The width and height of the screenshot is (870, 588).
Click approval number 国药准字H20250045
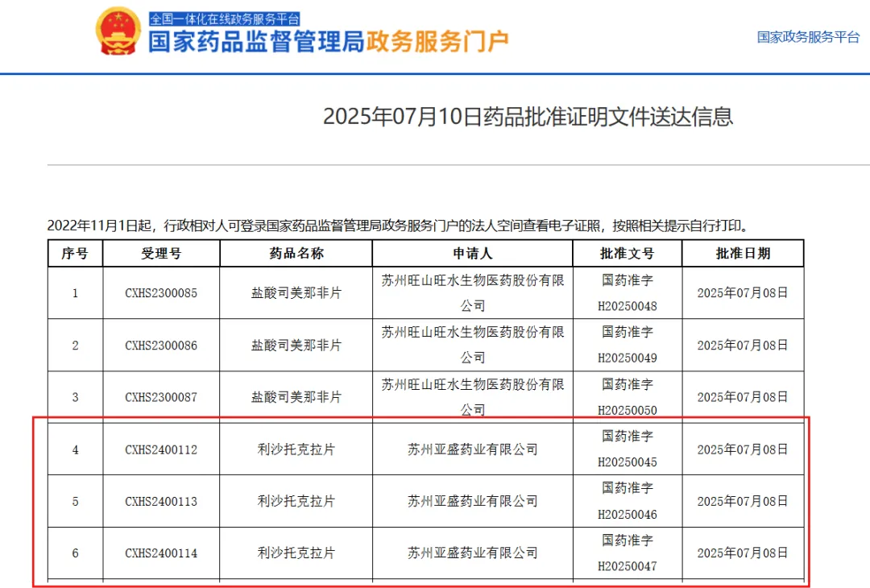coord(628,449)
